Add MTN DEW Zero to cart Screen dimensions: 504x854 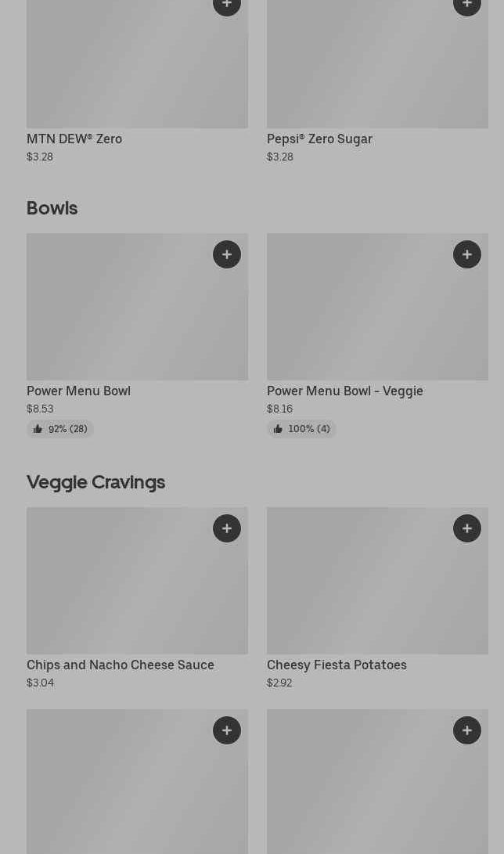tap(227, 5)
